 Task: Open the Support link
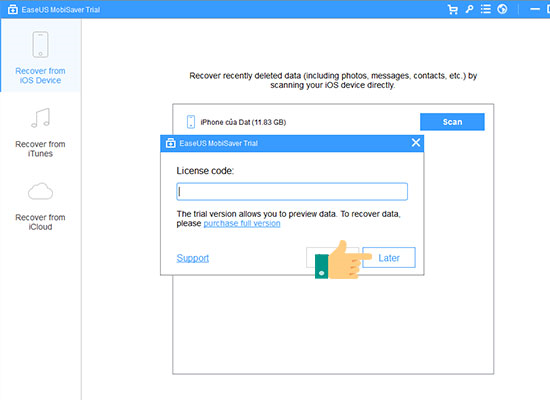(193, 258)
